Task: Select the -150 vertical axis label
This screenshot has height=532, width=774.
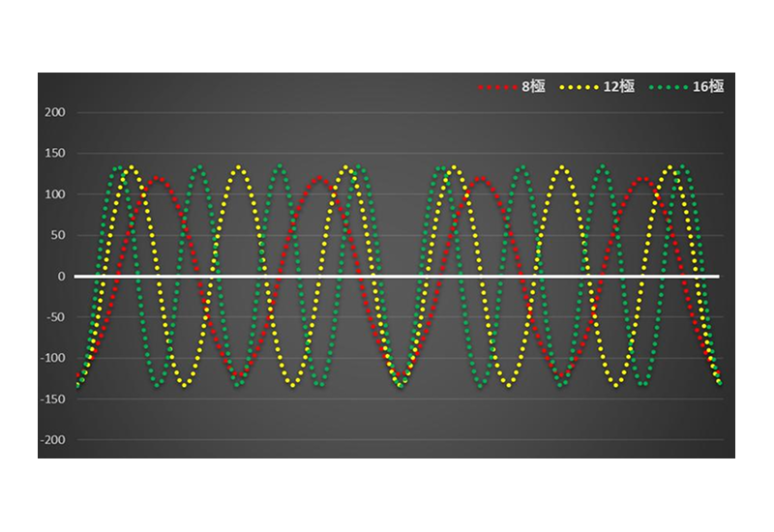Action: tap(53, 399)
